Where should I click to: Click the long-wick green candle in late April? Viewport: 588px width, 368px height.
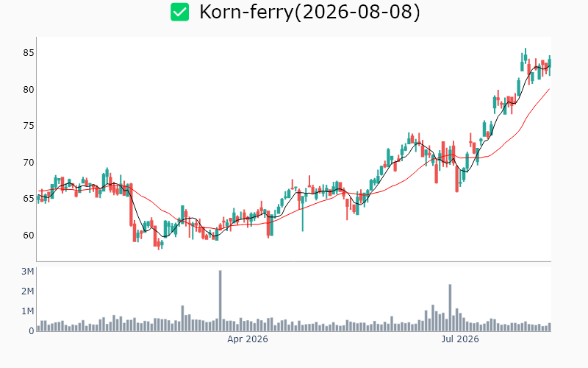click(303, 209)
